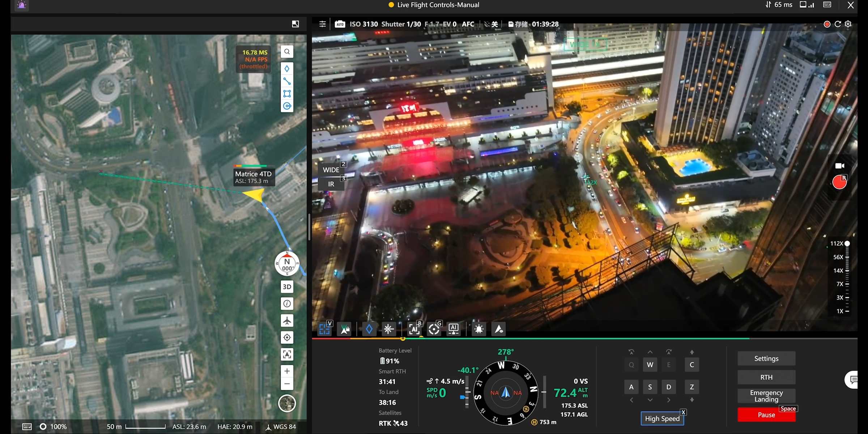Toggle auto camera exposure mode
Viewport: 868px width, 434px height.
[x=340, y=24]
